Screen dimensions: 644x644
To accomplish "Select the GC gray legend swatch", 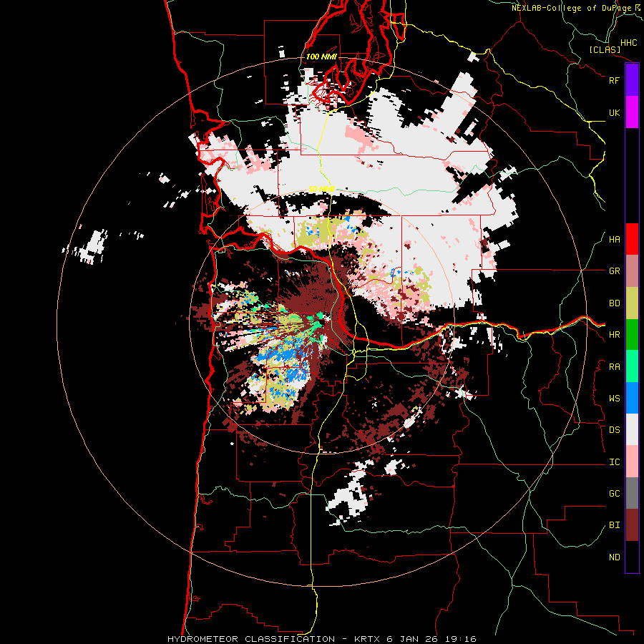I will pyautogui.click(x=632, y=493).
